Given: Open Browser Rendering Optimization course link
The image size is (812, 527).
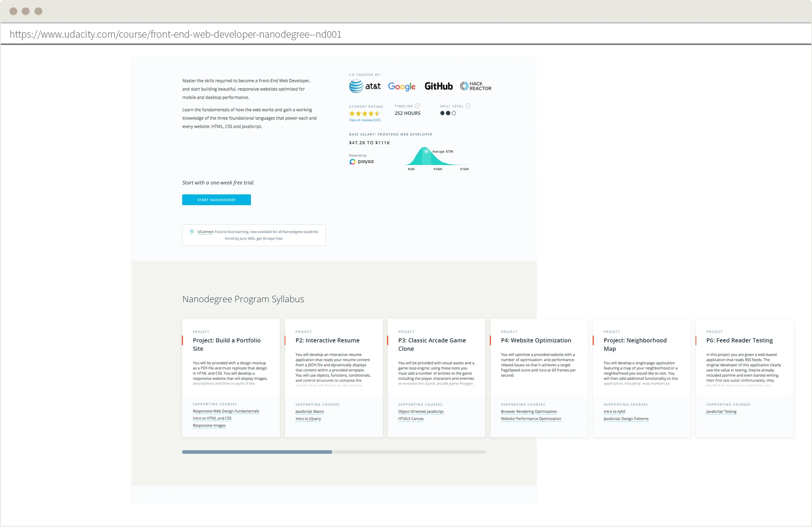Looking at the screenshot, I should pos(529,412).
